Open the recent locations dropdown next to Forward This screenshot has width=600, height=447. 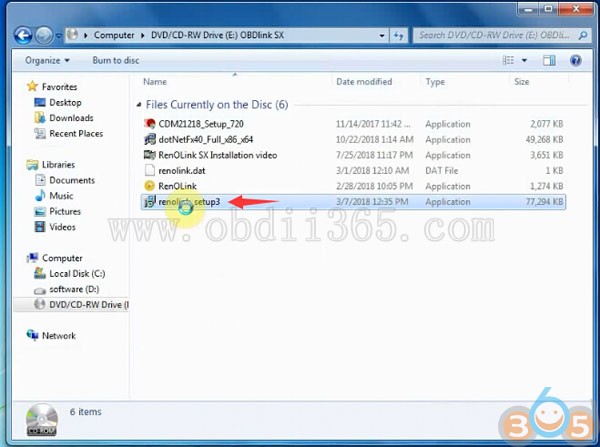pos(59,36)
